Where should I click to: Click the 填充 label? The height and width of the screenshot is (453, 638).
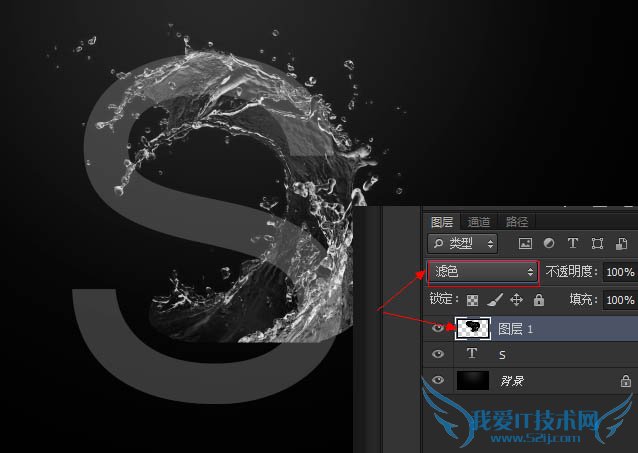click(x=583, y=300)
